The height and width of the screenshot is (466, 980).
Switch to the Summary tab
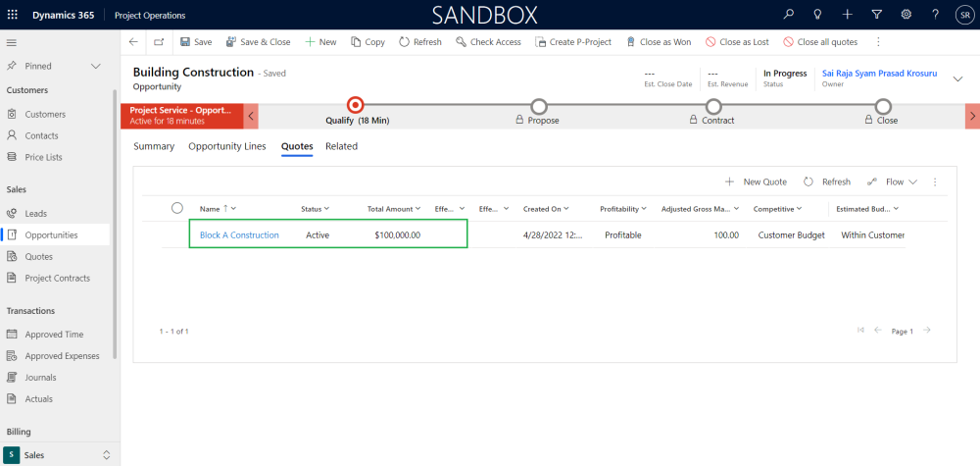coord(154,146)
